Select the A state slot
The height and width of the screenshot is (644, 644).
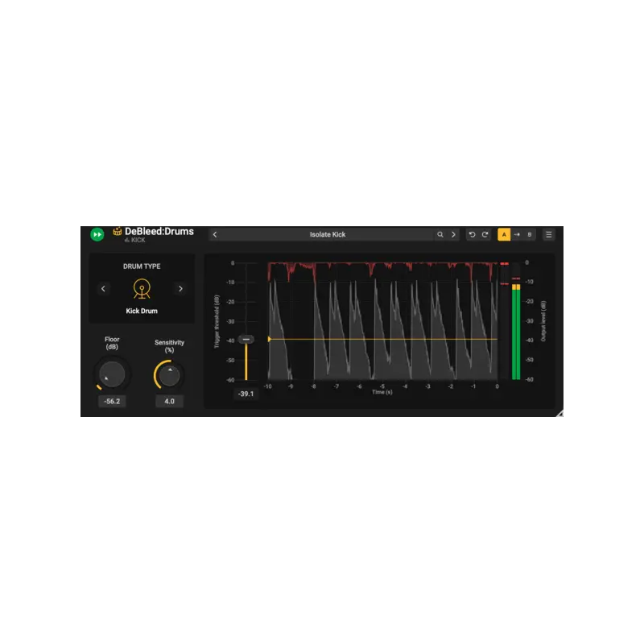point(504,234)
